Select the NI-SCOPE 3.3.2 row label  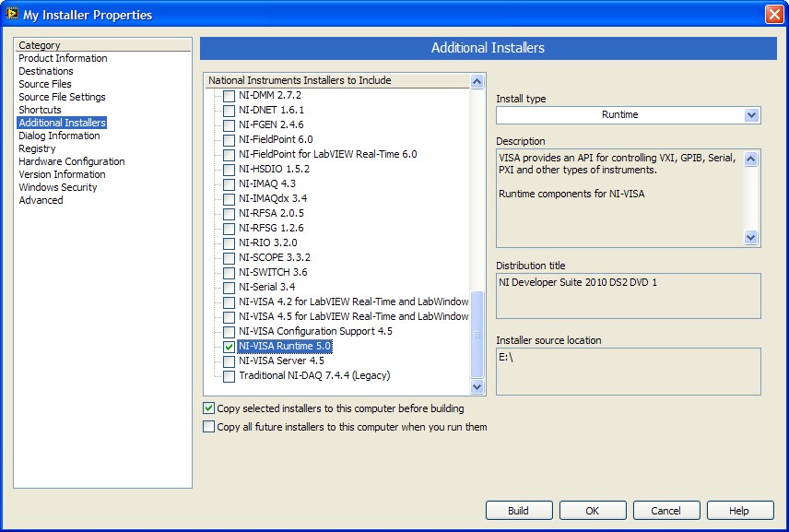coord(275,257)
